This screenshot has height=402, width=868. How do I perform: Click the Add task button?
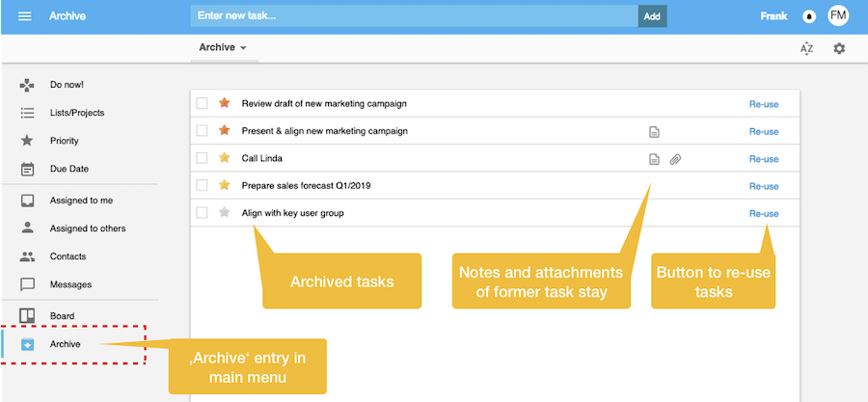652,16
